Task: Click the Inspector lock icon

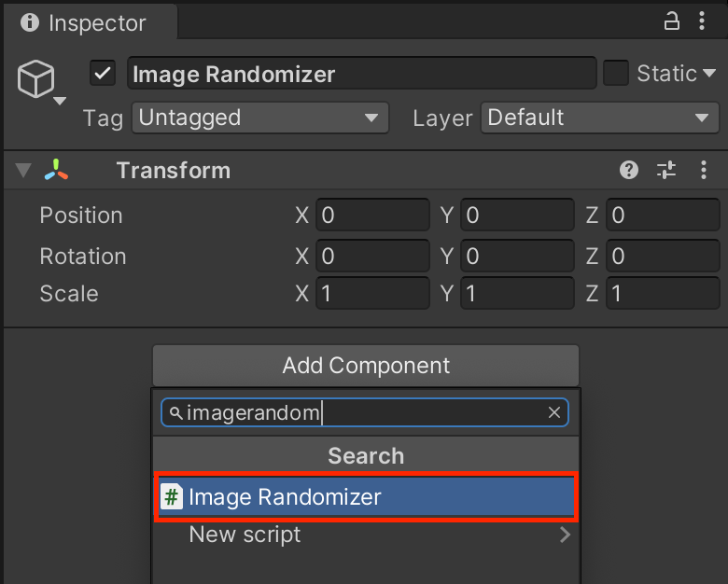Action: (x=671, y=21)
